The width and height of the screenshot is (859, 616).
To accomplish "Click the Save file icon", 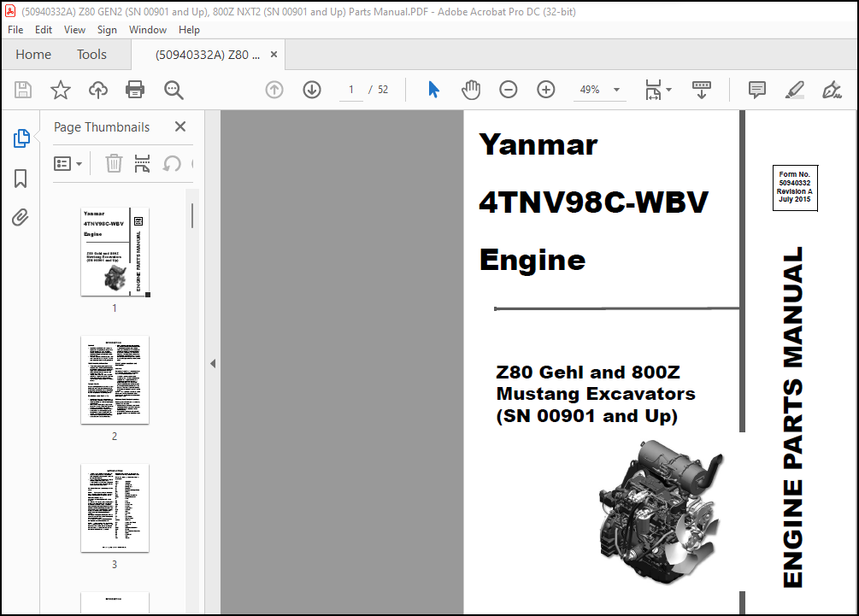I will [x=23, y=89].
